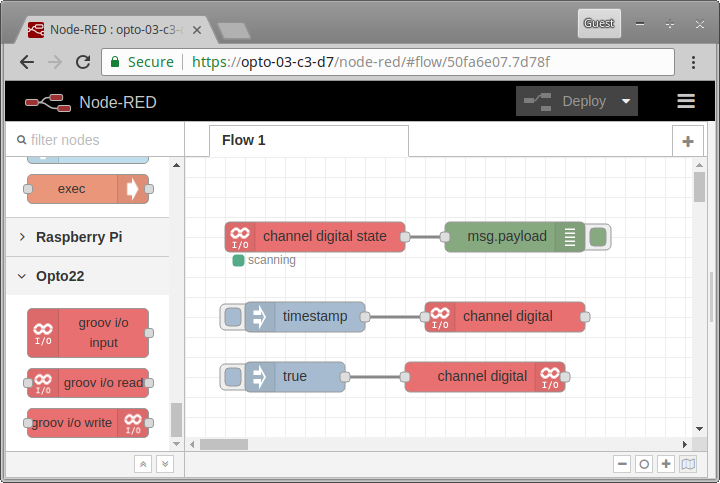Click the zoom in plus icon
The height and width of the screenshot is (483, 720).
click(666, 464)
